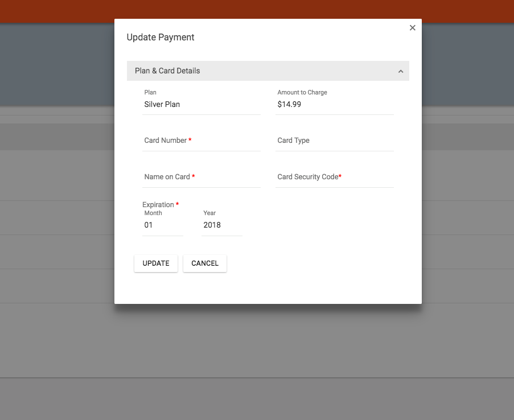
Task: Click the Silver Plan text
Action: coord(161,104)
